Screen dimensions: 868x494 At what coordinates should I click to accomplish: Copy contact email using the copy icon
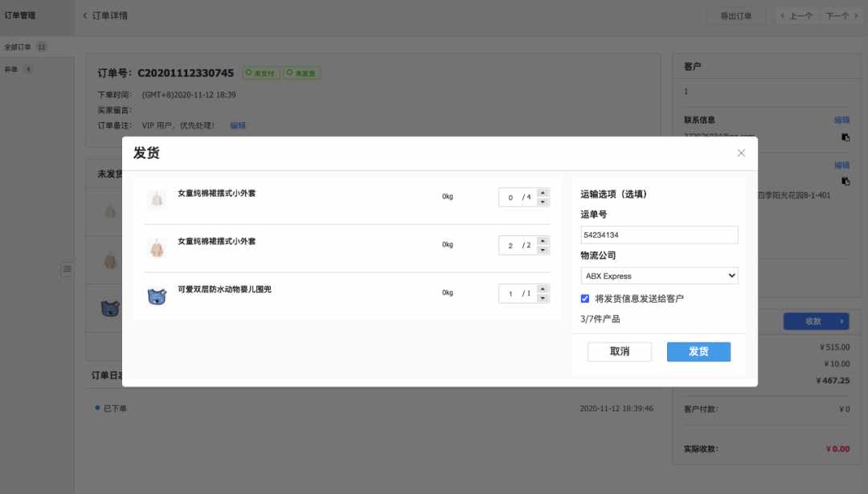click(845, 137)
